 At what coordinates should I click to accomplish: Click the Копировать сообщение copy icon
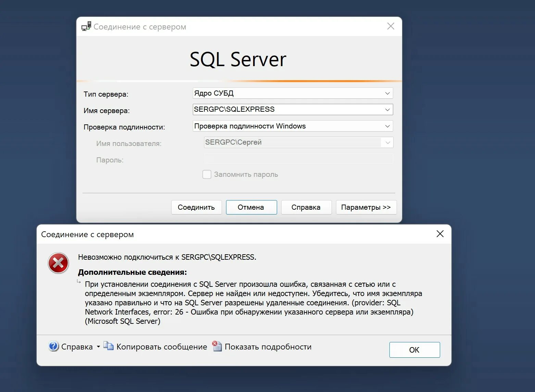[x=108, y=346]
